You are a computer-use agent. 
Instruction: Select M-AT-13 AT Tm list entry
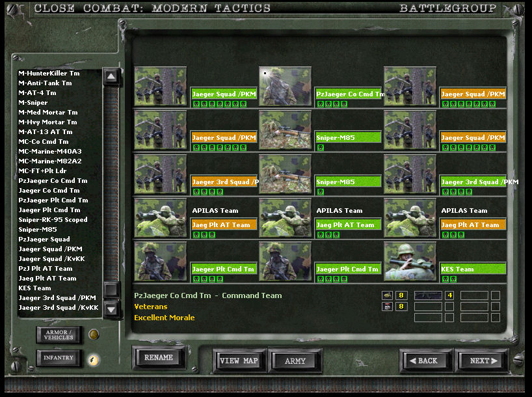pos(45,132)
